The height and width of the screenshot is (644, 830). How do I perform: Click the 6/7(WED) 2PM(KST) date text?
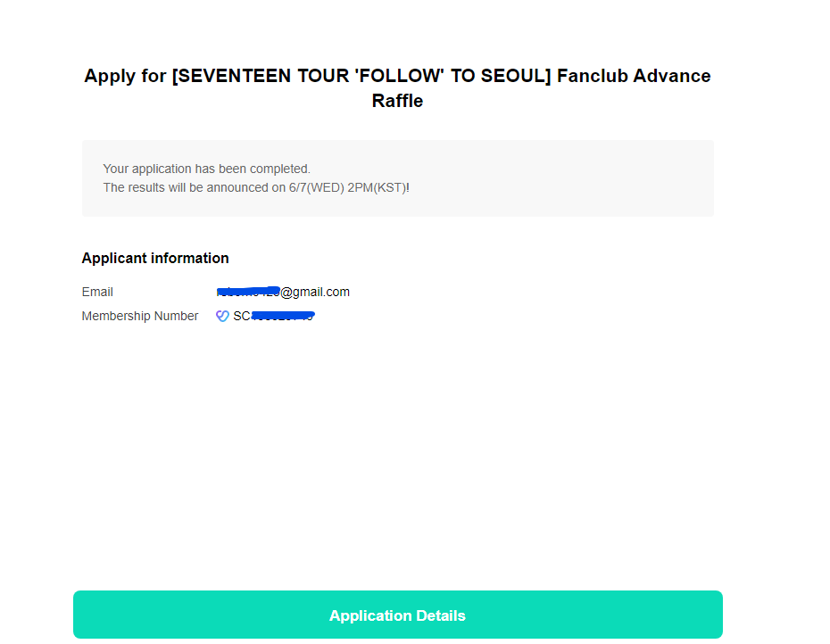tap(347, 188)
